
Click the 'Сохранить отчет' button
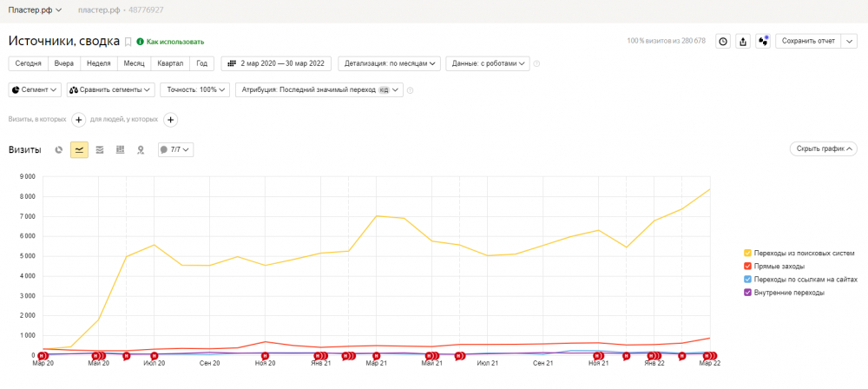click(x=807, y=41)
